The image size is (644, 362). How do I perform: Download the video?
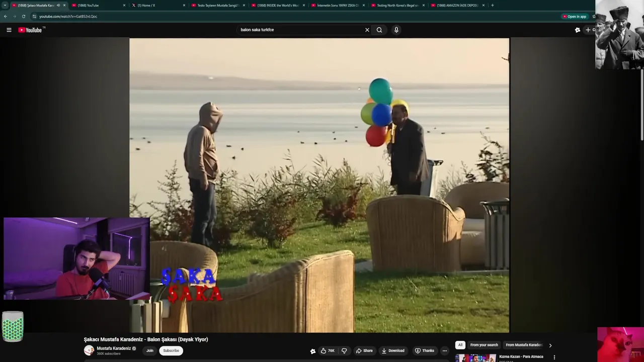[393, 350]
